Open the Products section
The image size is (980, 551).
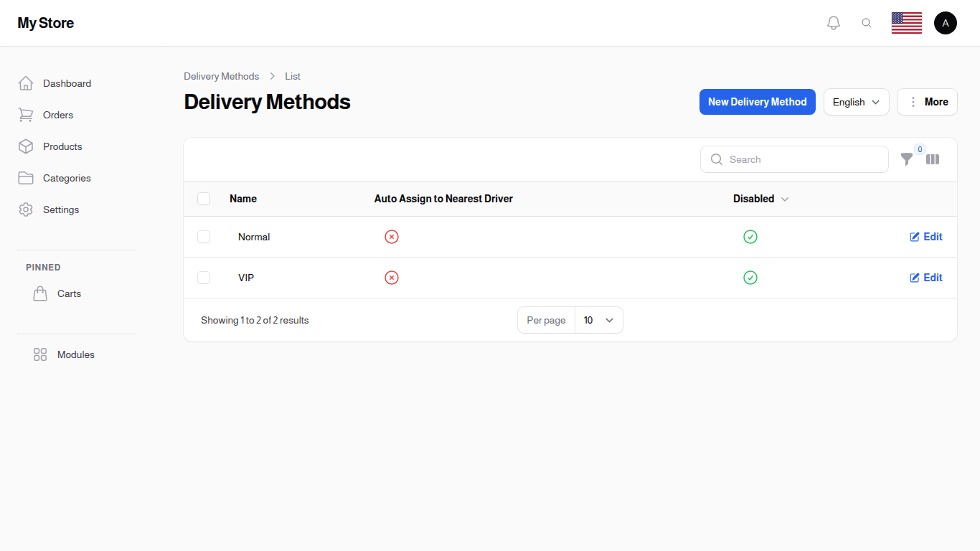tap(62, 146)
